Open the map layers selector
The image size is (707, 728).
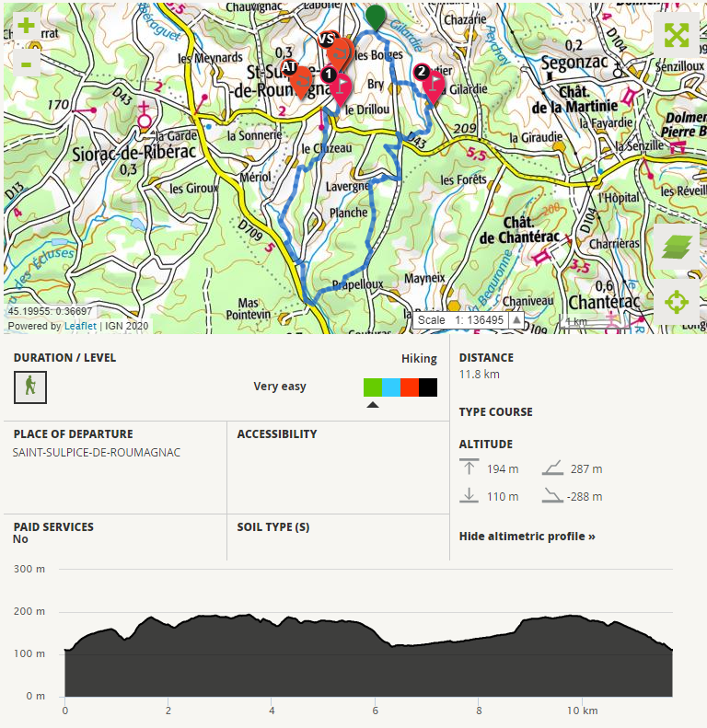(677, 248)
